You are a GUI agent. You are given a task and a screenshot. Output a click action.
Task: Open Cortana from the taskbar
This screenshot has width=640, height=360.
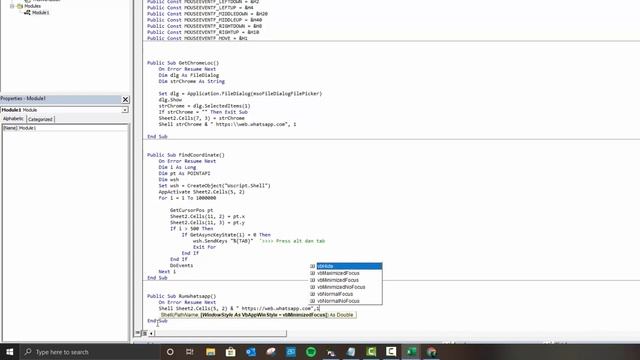[170, 352]
